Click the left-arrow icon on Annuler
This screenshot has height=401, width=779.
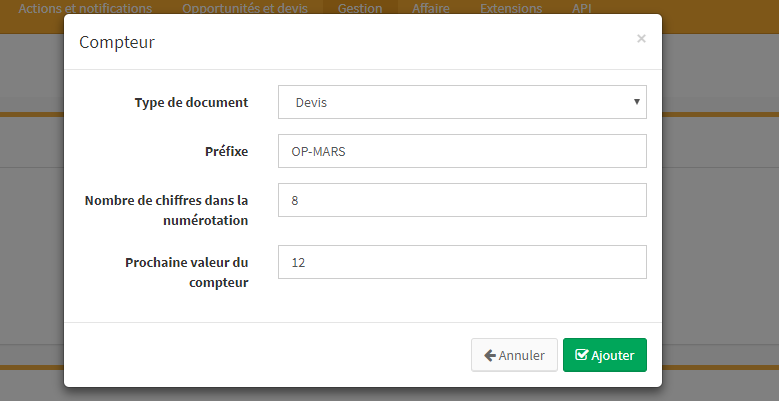[490, 355]
